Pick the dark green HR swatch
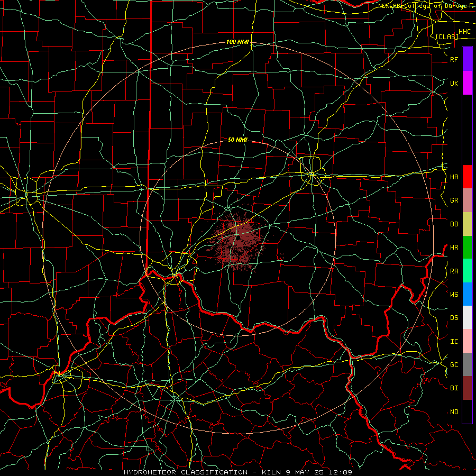This screenshot has height=476, width=476. click(x=467, y=248)
